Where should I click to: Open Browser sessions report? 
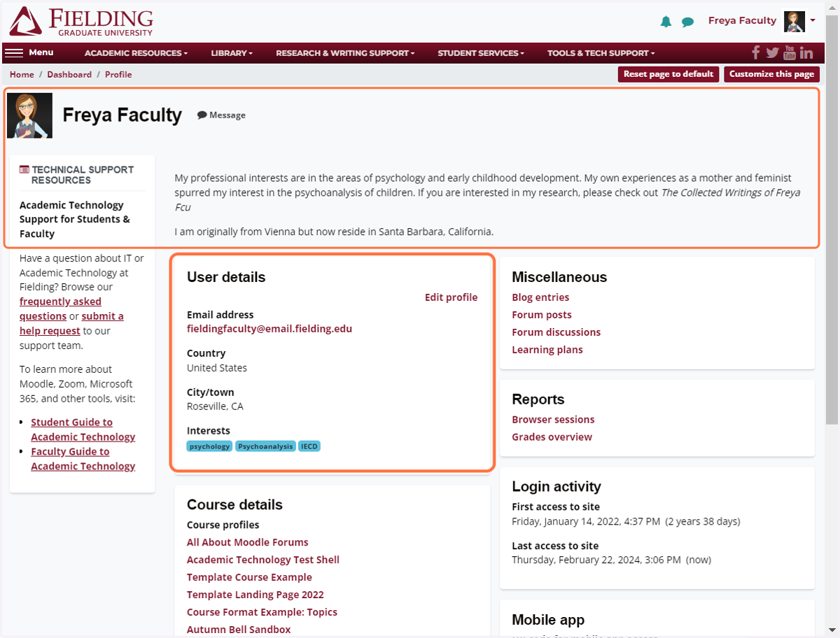[553, 420]
